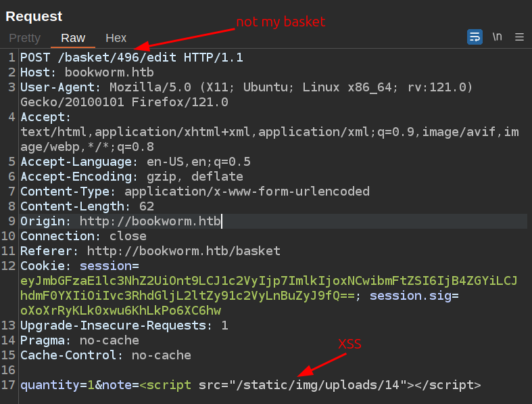Place cursor in Origin header line
Screen dimensions: 532x404
274,221
